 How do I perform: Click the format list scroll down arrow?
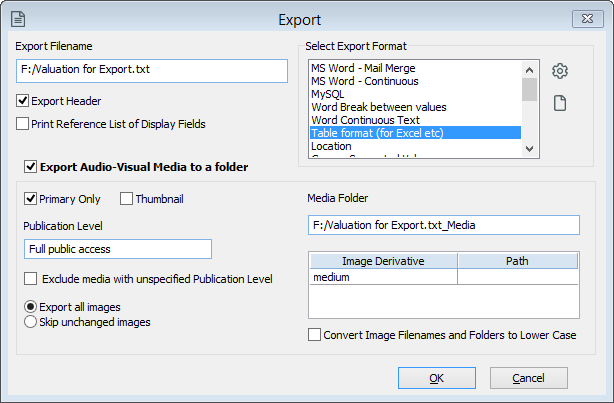[x=529, y=148]
